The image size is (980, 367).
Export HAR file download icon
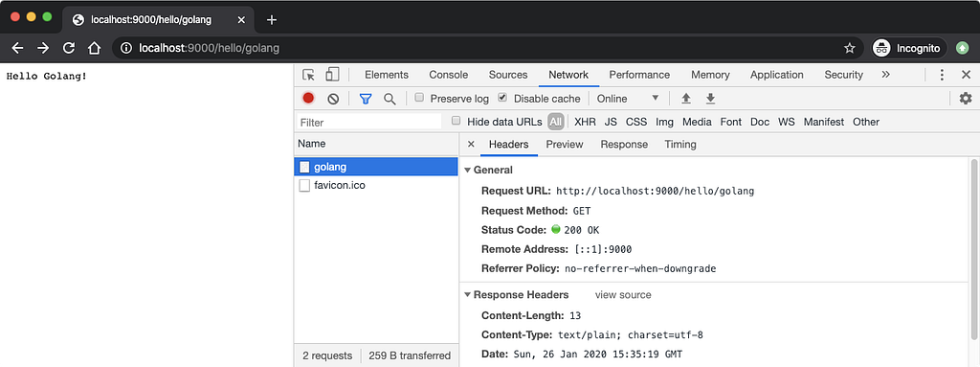tap(710, 99)
